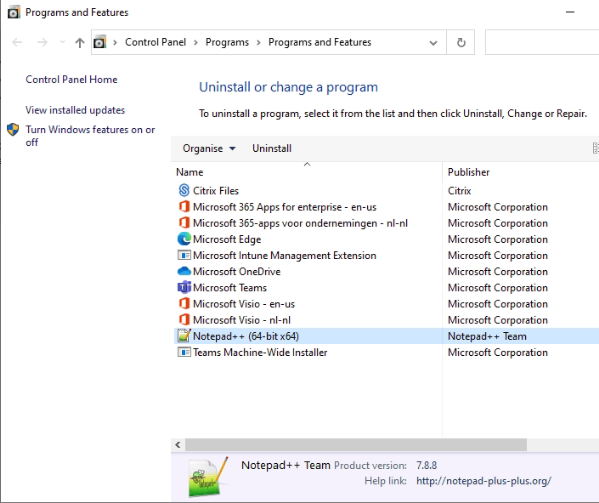
Task: Click Control Panel in the breadcrumb
Action: point(155,42)
